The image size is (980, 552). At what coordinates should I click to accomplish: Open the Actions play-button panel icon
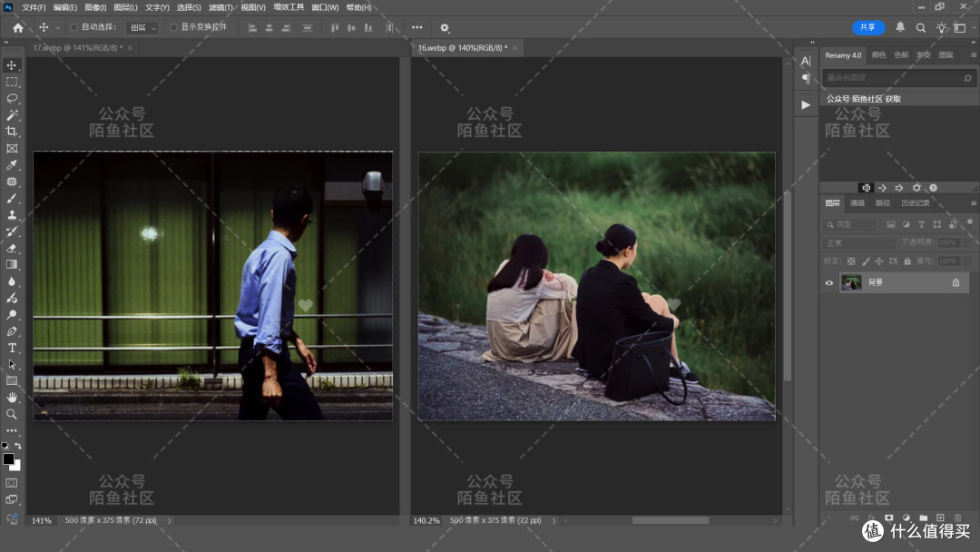pos(806,105)
